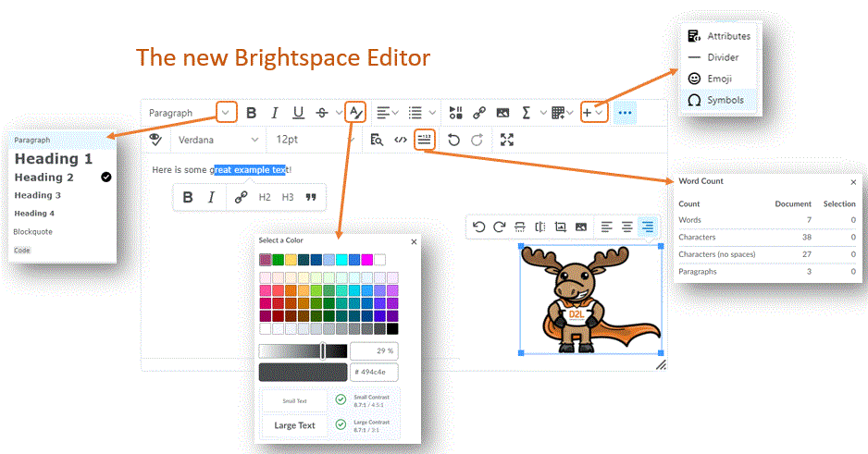Toggle Italic in the main editor toolbar

275,113
